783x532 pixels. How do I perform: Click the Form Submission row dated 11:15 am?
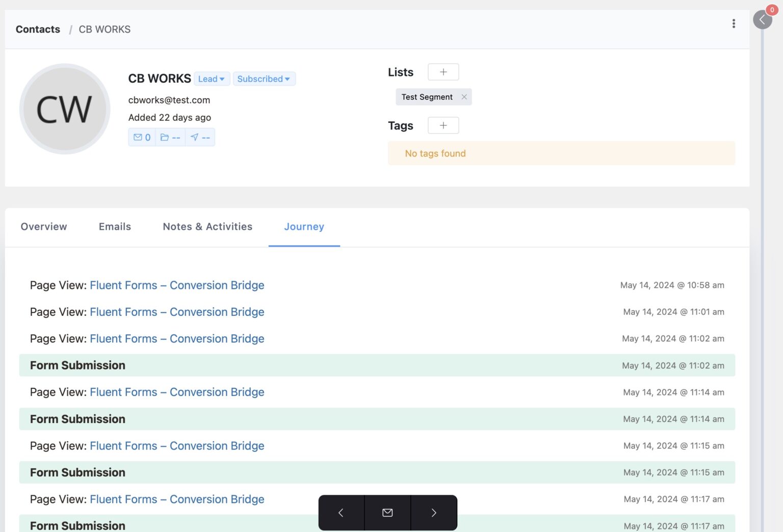(x=377, y=472)
